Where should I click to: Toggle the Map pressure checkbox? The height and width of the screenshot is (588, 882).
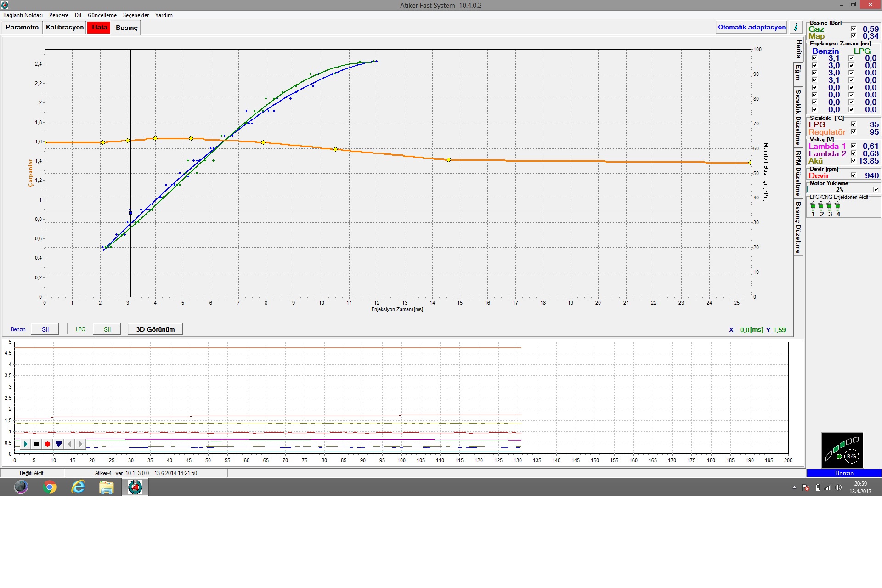854,35
